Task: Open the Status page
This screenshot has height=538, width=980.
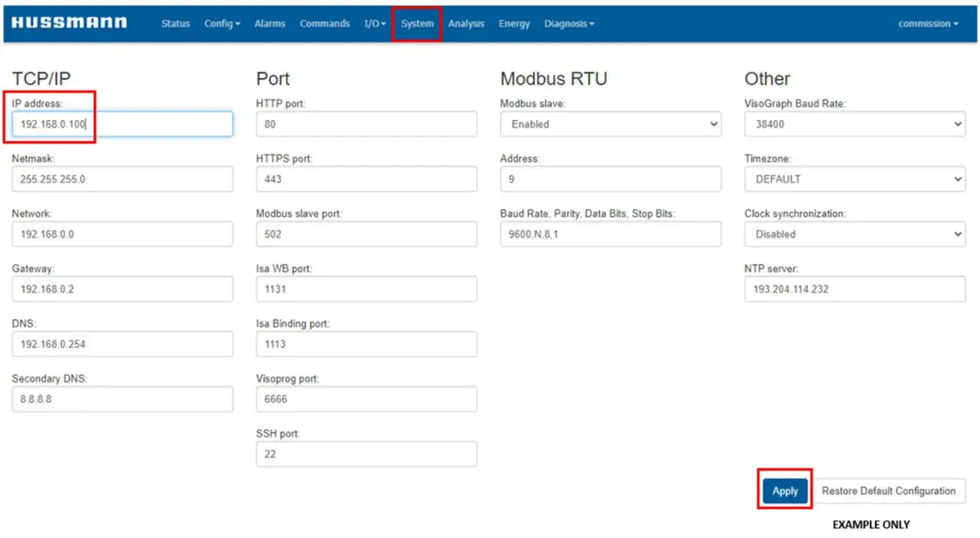Action: [x=176, y=24]
